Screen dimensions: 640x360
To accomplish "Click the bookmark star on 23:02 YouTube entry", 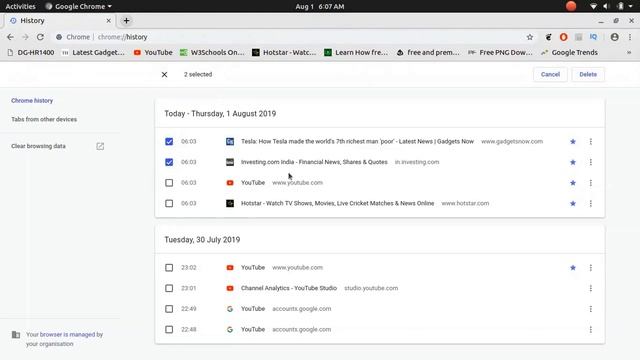I will coord(573,268).
